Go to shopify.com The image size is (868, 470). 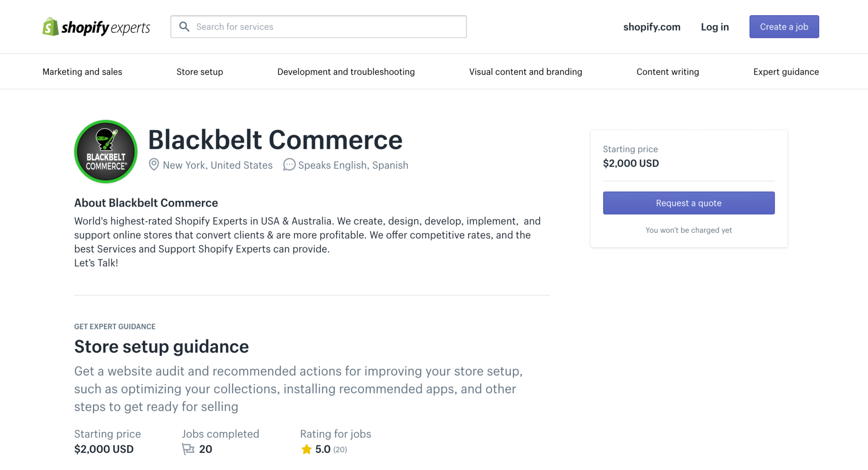pos(651,27)
